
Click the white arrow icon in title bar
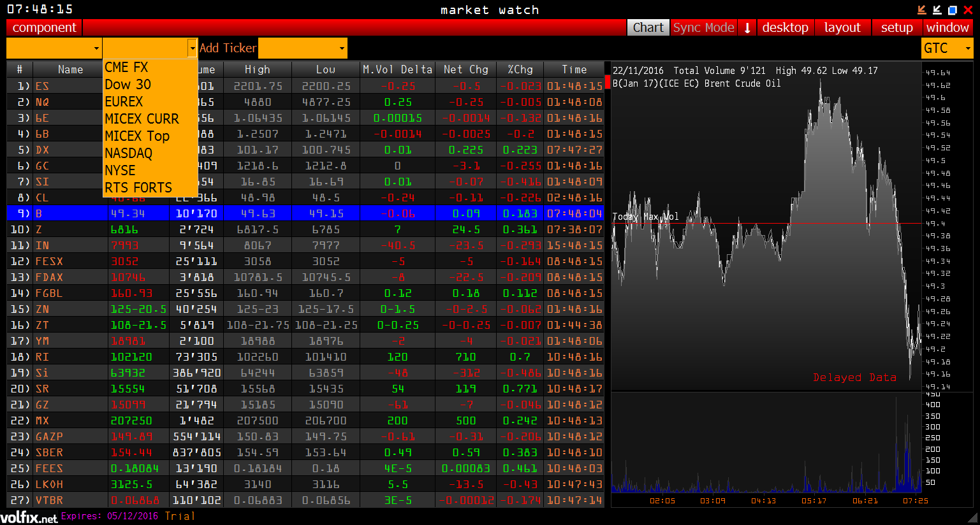coord(937,10)
